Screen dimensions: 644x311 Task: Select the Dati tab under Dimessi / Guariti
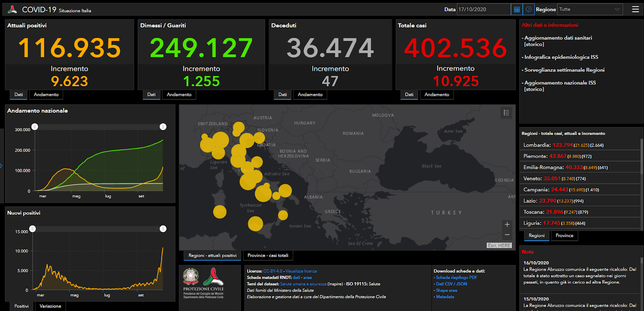click(x=151, y=95)
